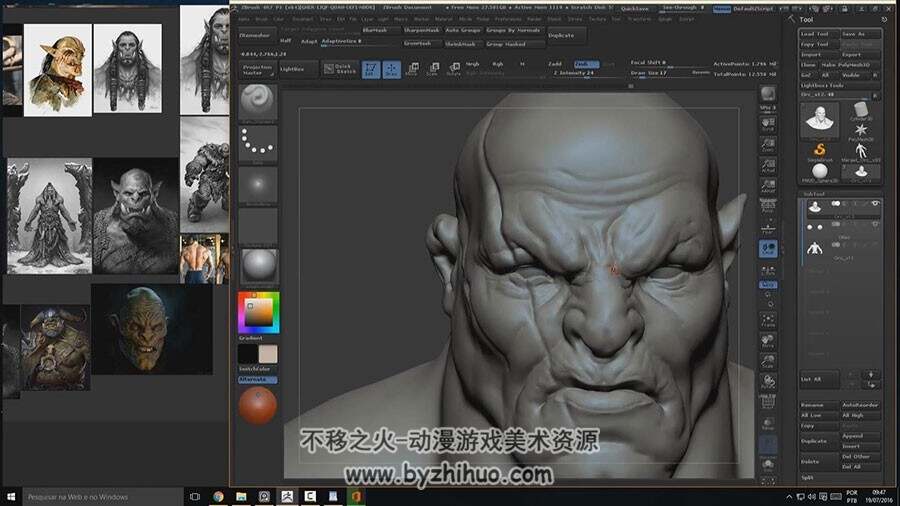Select the PolyMesh3D star tool
Screen dimensions: 900x506
click(860, 132)
